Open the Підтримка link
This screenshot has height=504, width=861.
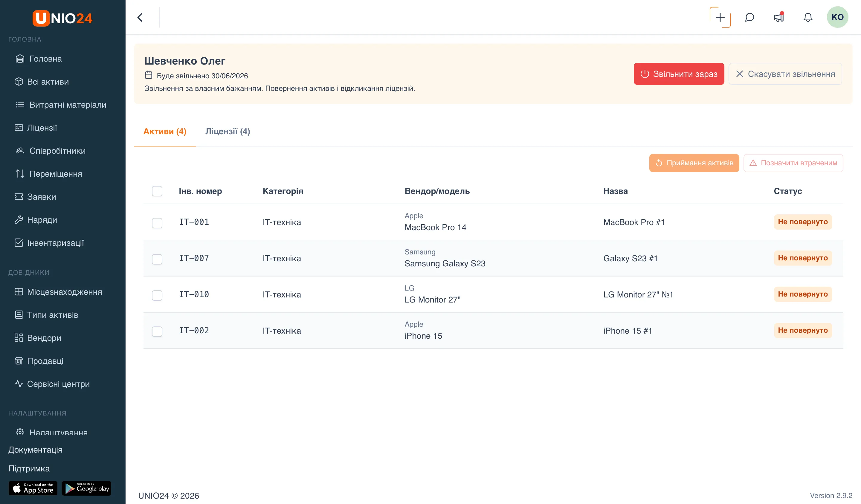coord(29,468)
